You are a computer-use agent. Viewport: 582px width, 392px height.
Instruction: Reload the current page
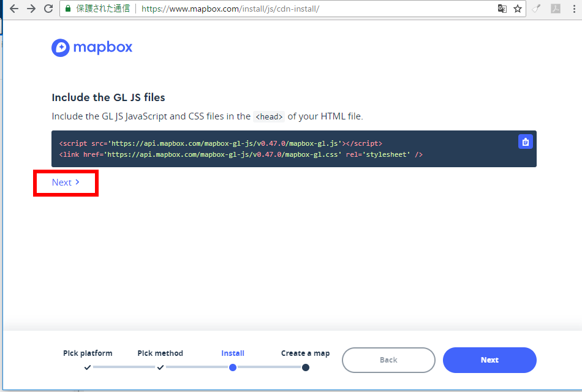(48, 9)
